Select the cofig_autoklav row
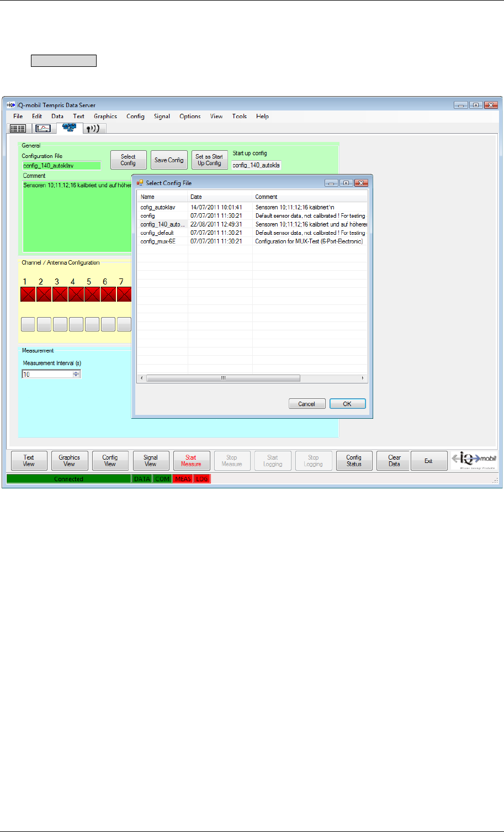Screen dimensions: 504x832 [x=252, y=207]
